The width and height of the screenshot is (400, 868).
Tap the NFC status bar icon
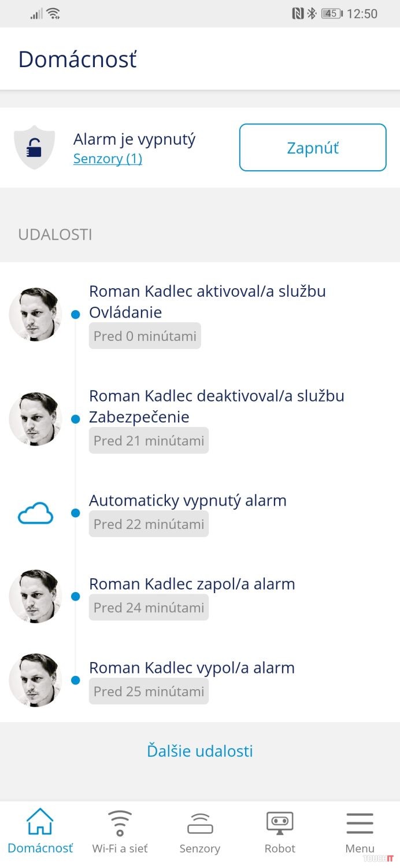[x=298, y=13]
